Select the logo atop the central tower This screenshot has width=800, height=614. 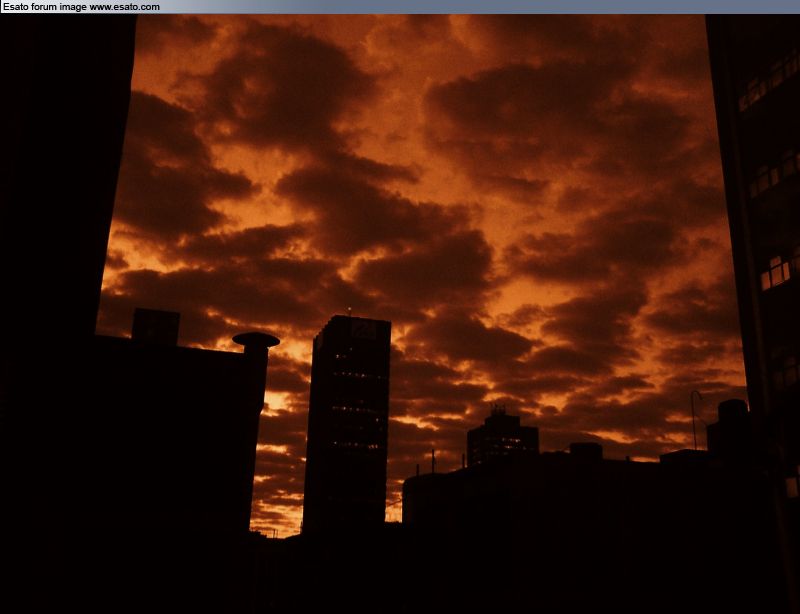pos(363,328)
